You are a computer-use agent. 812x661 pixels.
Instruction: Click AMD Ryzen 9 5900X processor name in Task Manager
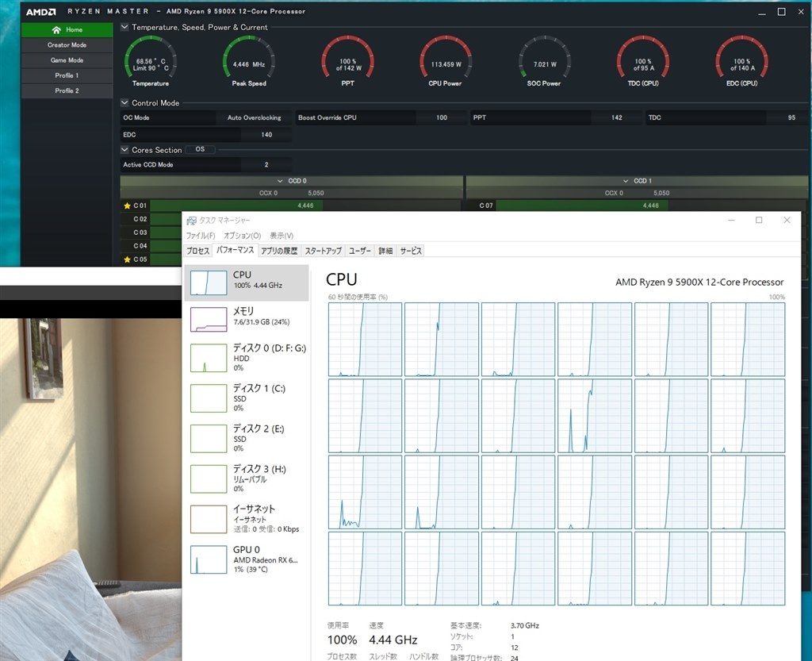(x=699, y=282)
